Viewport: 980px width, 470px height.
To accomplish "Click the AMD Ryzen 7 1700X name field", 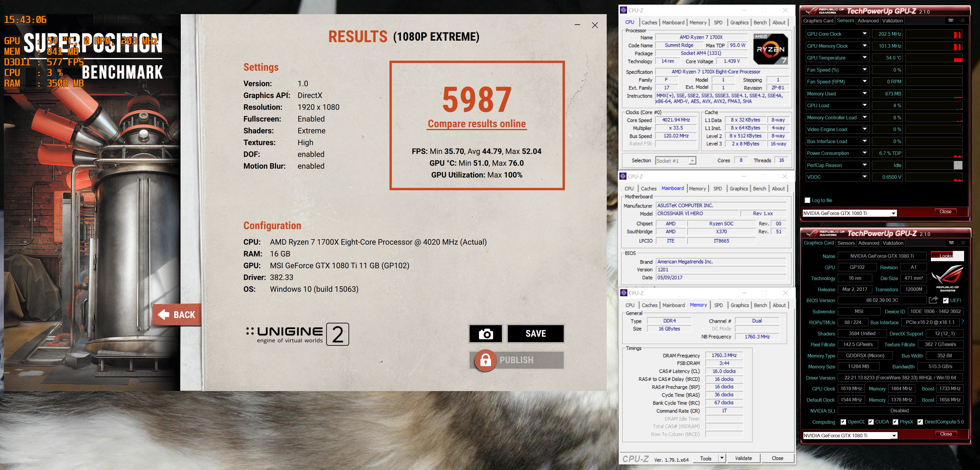I will click(x=701, y=37).
